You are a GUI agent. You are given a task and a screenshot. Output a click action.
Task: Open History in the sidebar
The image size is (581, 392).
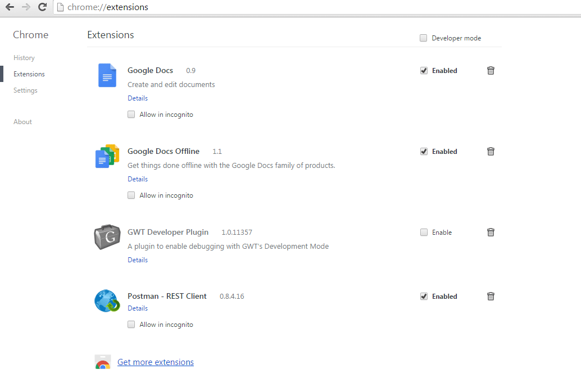click(24, 58)
